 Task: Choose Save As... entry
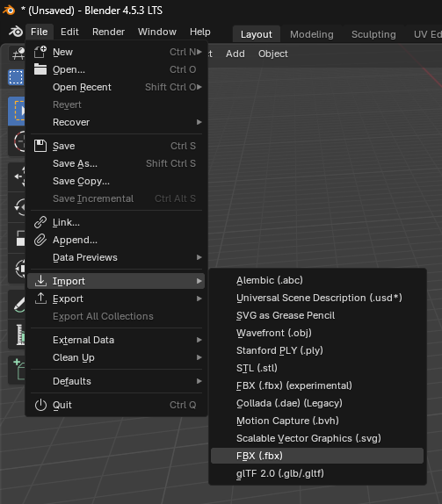(116, 163)
